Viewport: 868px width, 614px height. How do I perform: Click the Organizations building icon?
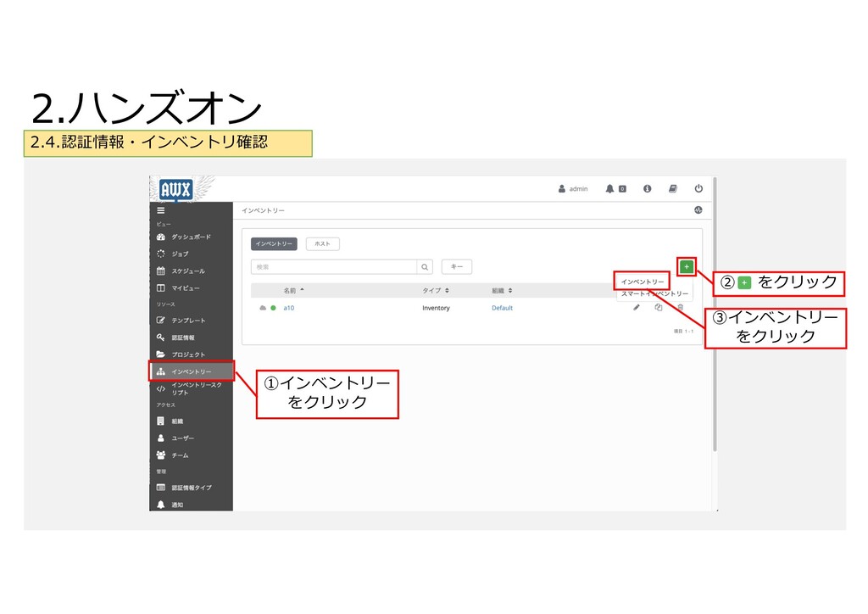(160, 421)
